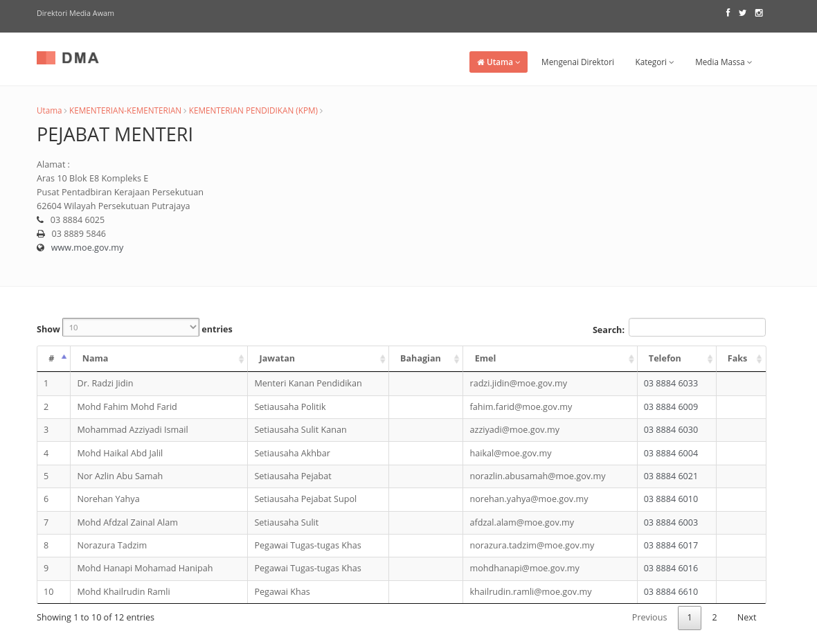Viewport: 817px width, 644px height.
Task: Select email fahim.farid@moe.gov.my
Action: [x=521, y=407]
